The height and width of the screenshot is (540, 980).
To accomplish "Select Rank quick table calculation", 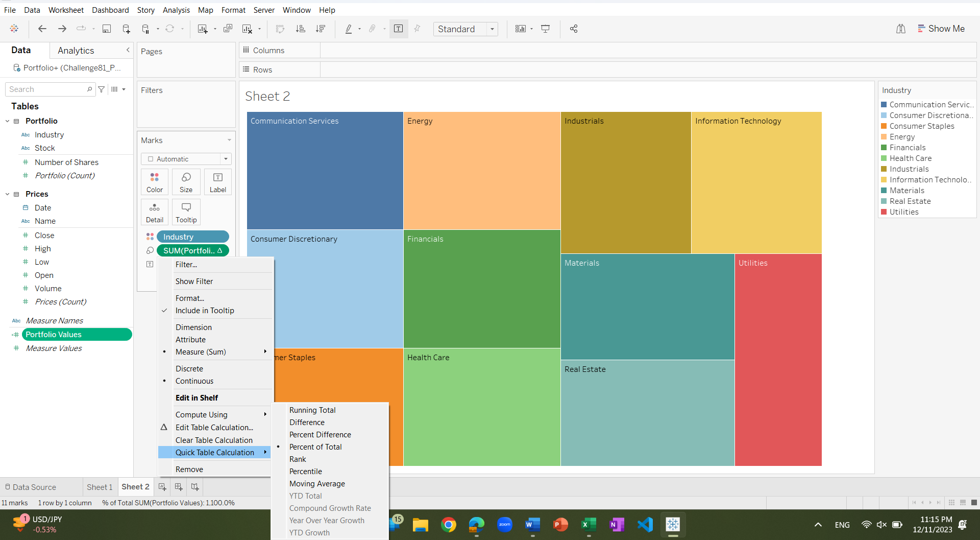I will [x=298, y=459].
